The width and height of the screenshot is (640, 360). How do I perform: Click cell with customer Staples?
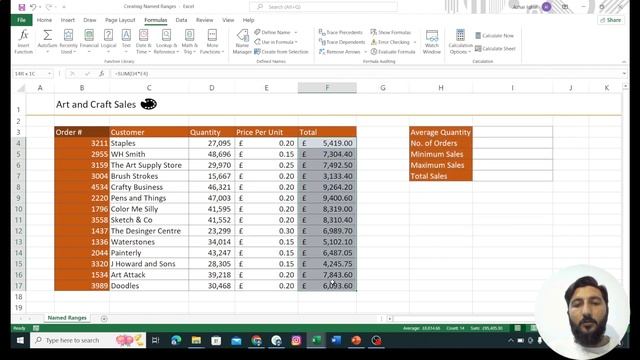point(149,143)
